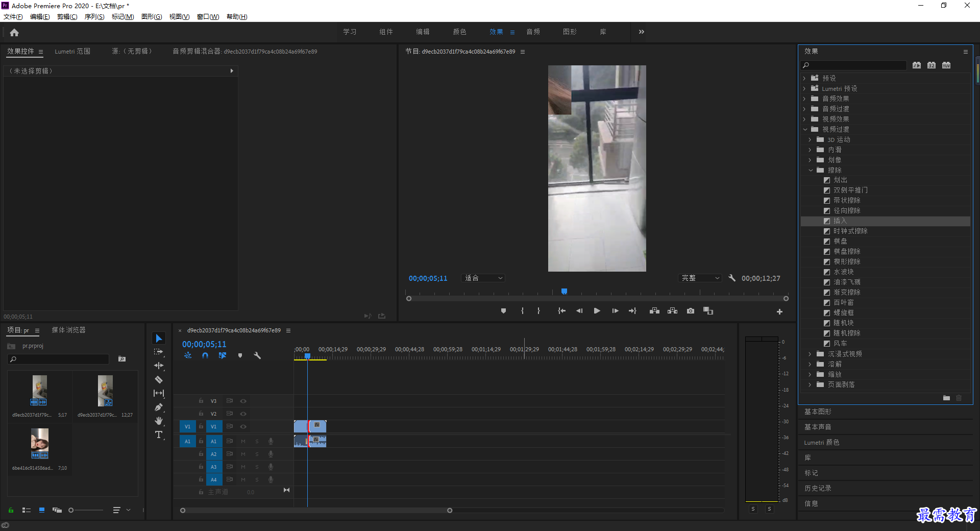This screenshot has width=980, height=531.
Task: Open the monitor settings wrench icon
Action: [732, 278]
